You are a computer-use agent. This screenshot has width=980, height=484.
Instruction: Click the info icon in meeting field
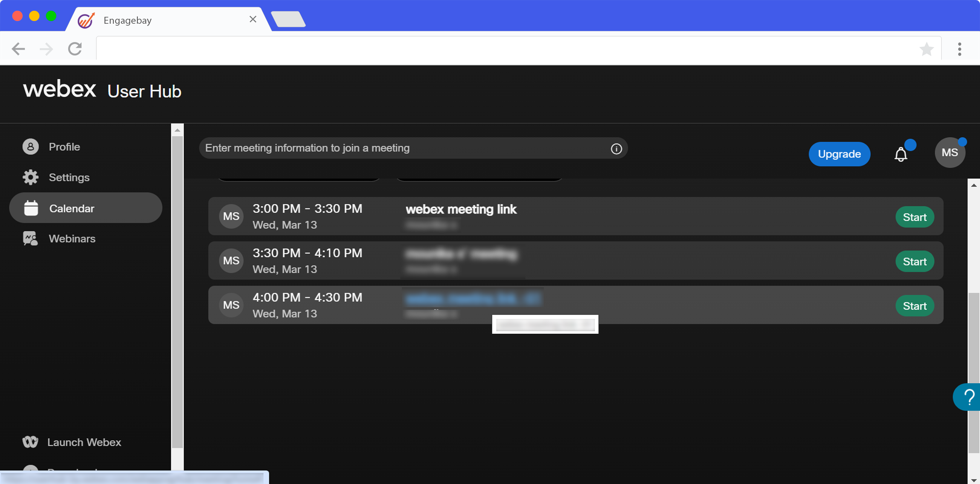point(616,149)
